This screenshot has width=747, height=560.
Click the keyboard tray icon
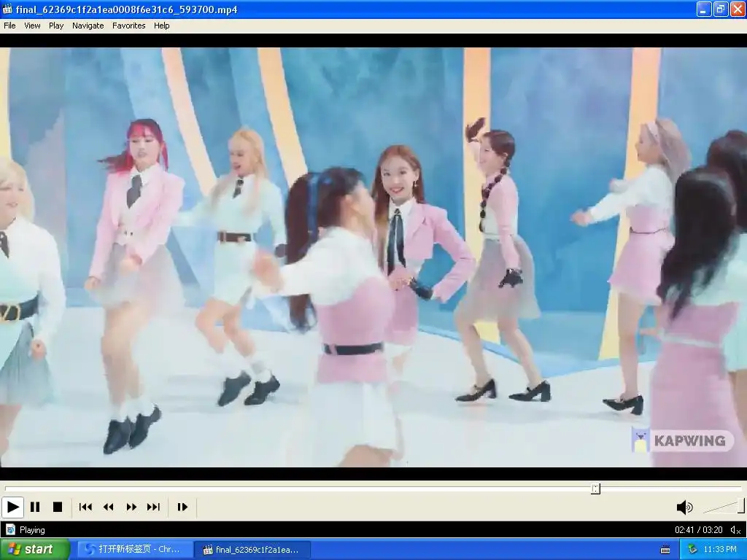(665, 550)
